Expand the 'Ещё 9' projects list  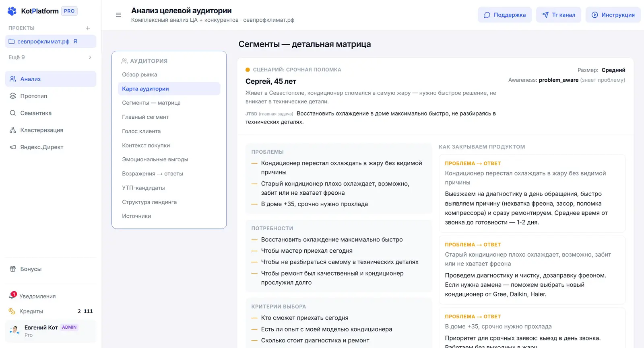pyautogui.click(x=51, y=58)
